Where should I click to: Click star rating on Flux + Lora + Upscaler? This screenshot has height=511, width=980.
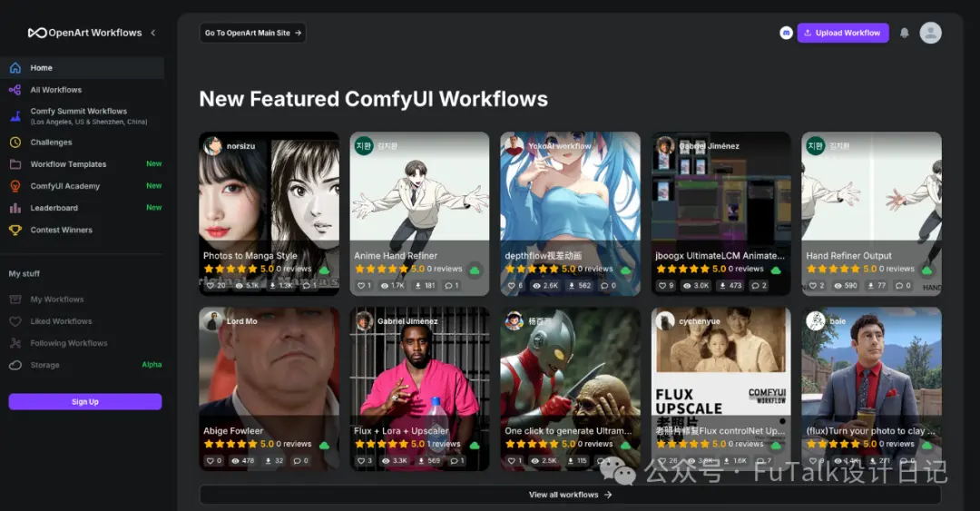(381, 444)
